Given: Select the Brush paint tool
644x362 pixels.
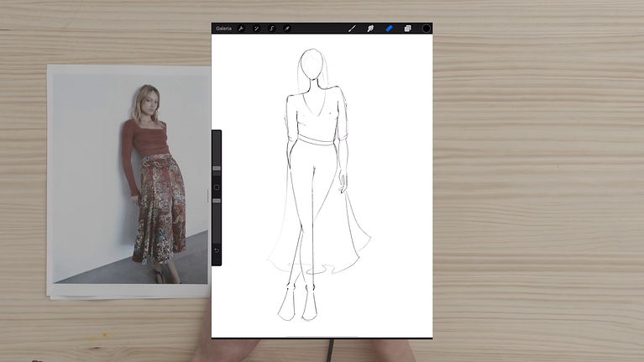Looking at the screenshot, I should [352, 29].
